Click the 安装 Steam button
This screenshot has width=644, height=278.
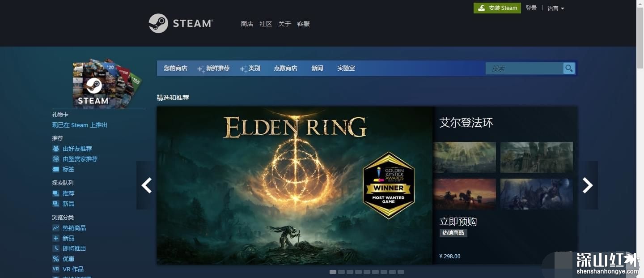click(497, 8)
